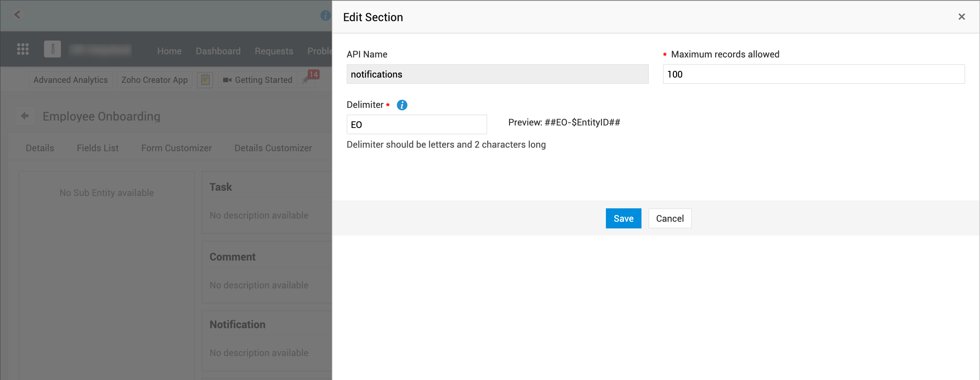Cancel editing the section
Viewport: 980px width, 380px height.
[x=670, y=218]
